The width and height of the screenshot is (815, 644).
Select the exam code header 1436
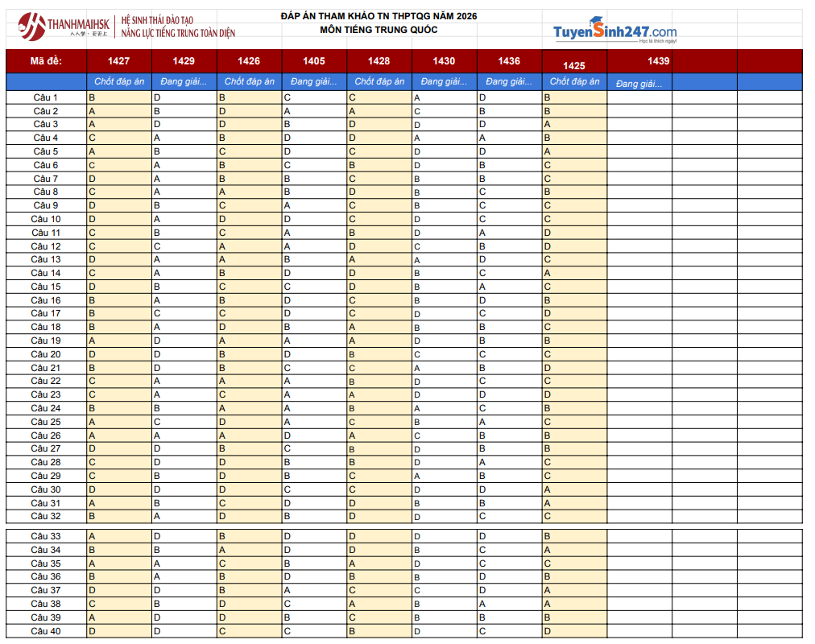(x=509, y=61)
